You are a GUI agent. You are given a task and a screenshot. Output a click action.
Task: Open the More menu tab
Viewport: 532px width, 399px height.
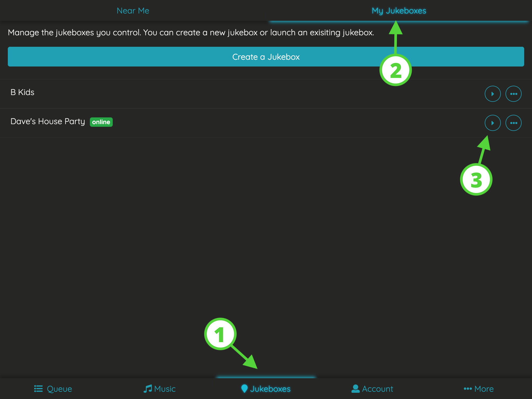[x=479, y=389]
